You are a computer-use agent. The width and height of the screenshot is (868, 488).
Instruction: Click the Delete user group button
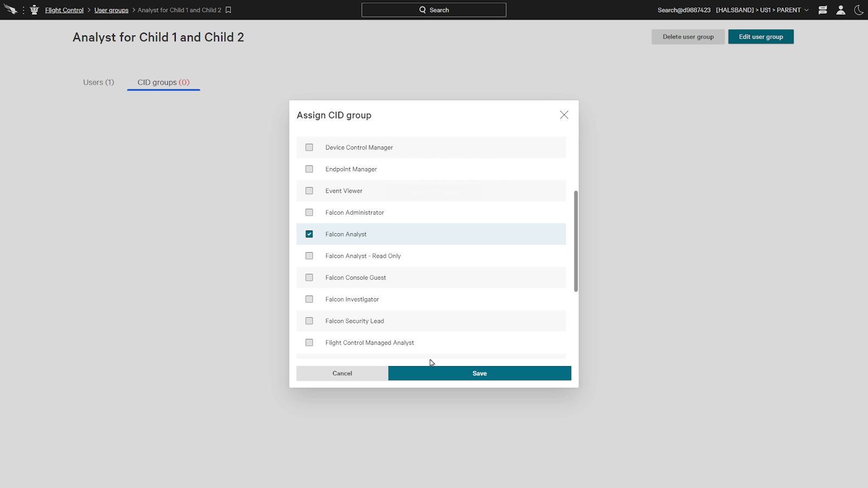point(688,37)
